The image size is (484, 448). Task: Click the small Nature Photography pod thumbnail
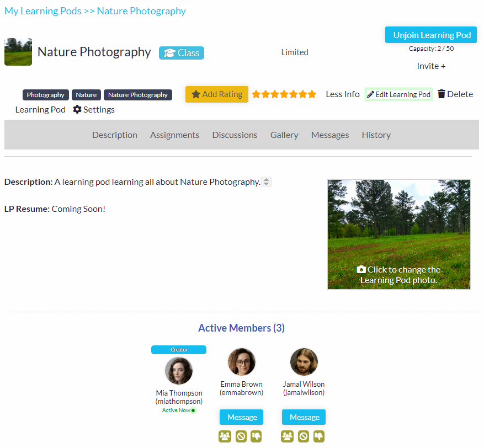pyautogui.click(x=18, y=52)
